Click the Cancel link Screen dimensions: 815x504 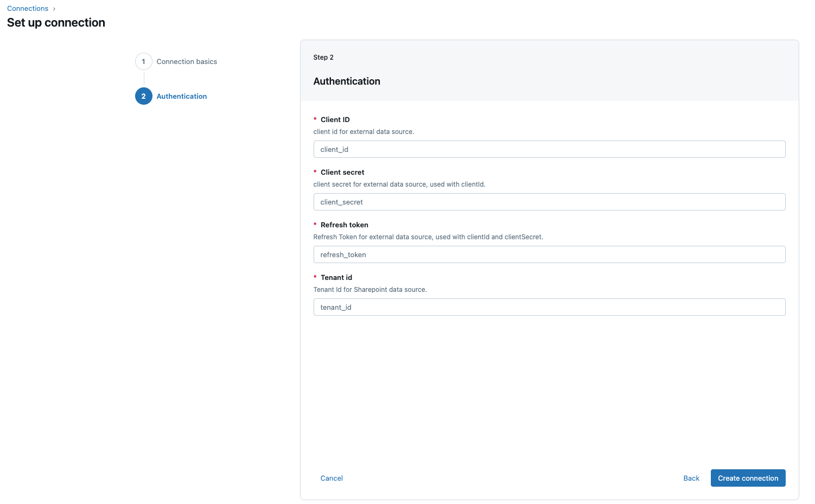click(x=331, y=478)
